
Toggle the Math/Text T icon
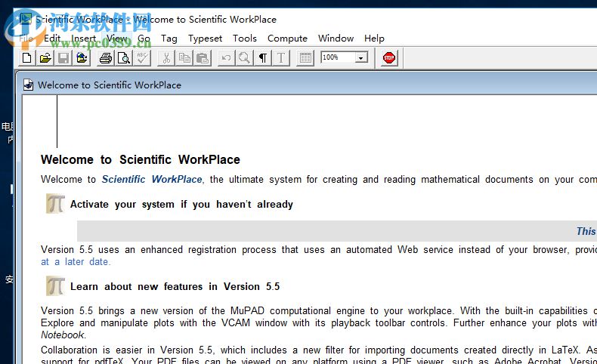click(281, 58)
